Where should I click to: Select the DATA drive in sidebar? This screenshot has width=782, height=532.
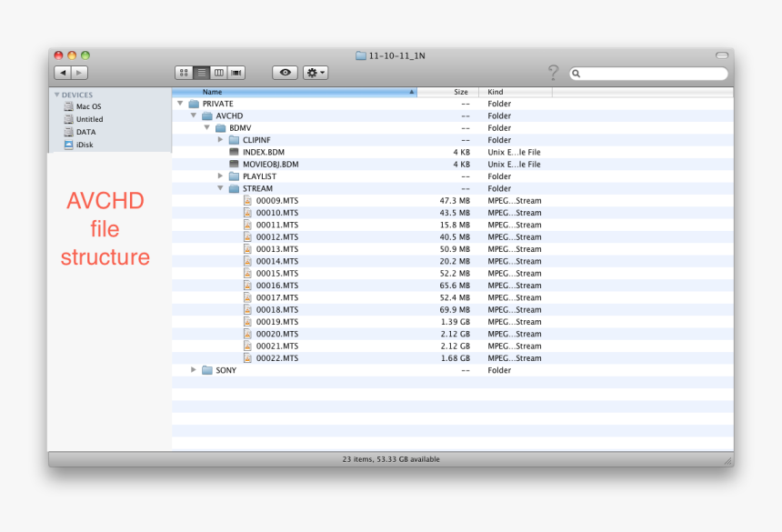pos(85,132)
